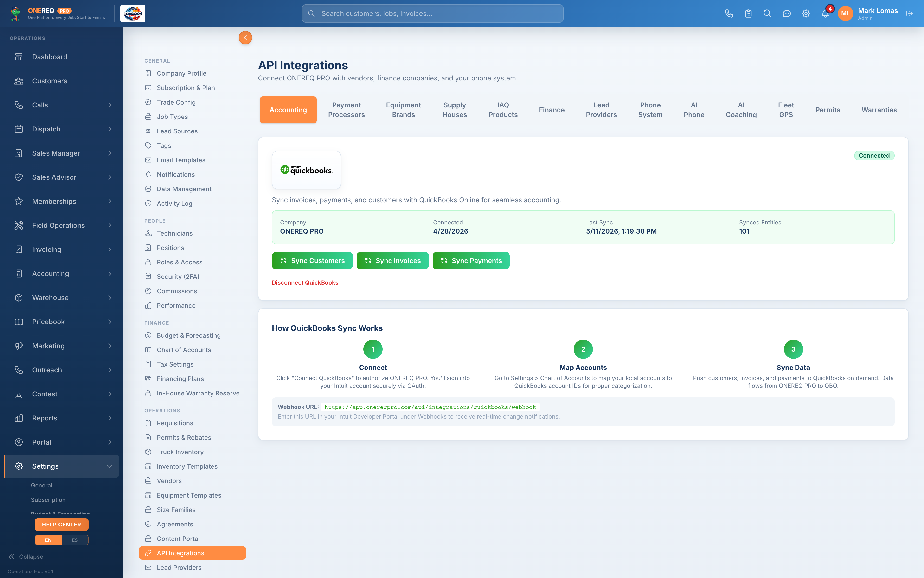This screenshot has width=924, height=578.
Task: Open the chat bubble icon in header
Action: [787, 13]
